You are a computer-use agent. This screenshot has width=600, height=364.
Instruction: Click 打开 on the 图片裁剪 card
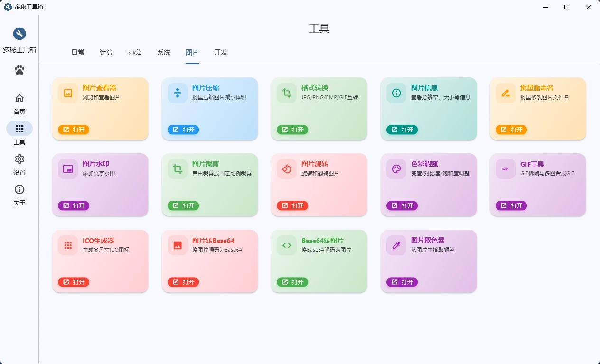(x=183, y=205)
